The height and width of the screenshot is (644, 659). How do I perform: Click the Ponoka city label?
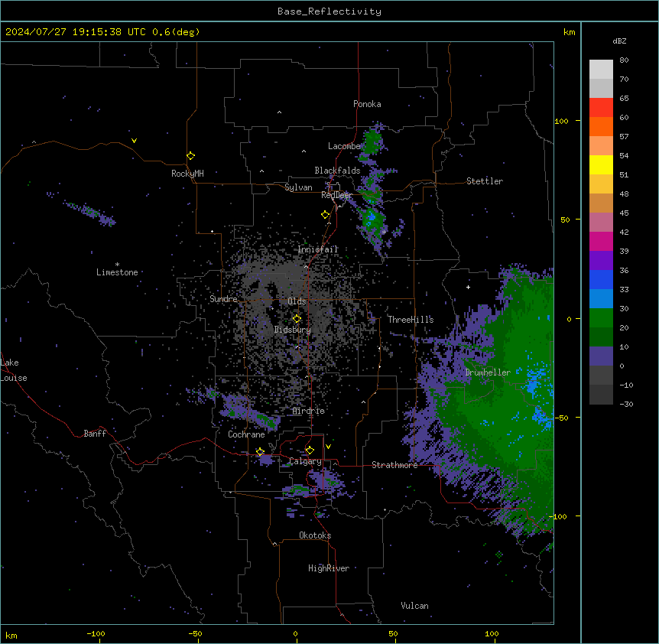(367, 104)
